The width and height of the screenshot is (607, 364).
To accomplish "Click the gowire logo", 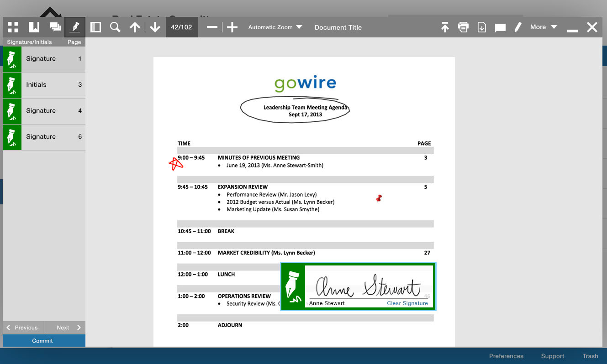I will click(x=305, y=83).
